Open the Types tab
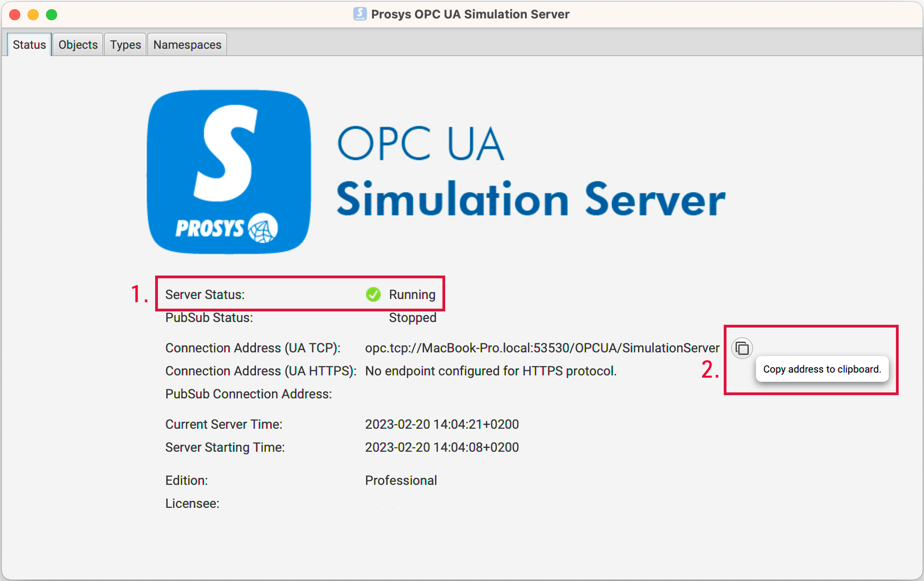Viewport: 924px width, 581px height. coord(125,45)
